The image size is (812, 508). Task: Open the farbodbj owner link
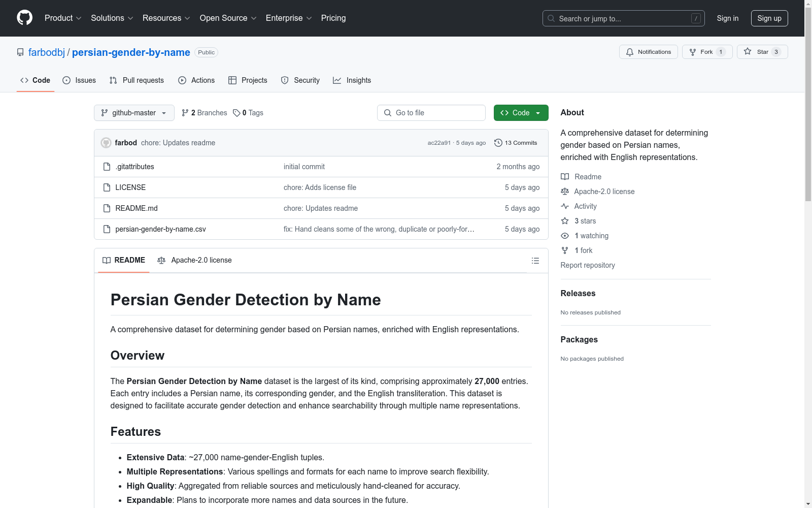[x=47, y=52]
